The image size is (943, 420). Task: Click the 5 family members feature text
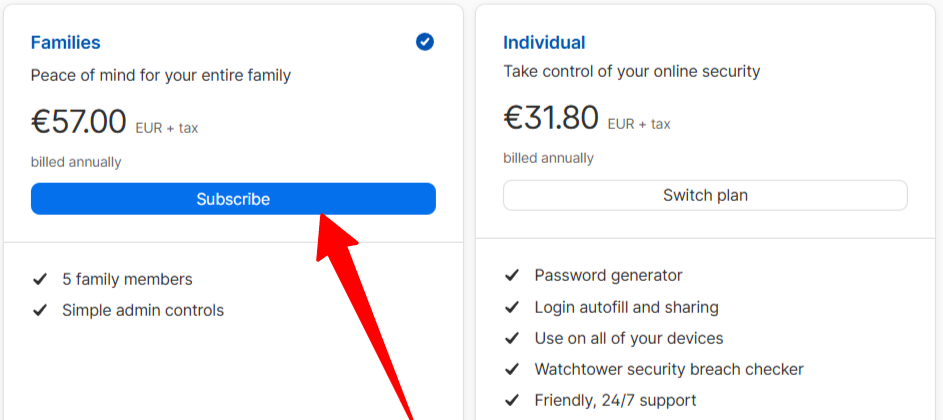[127, 279]
